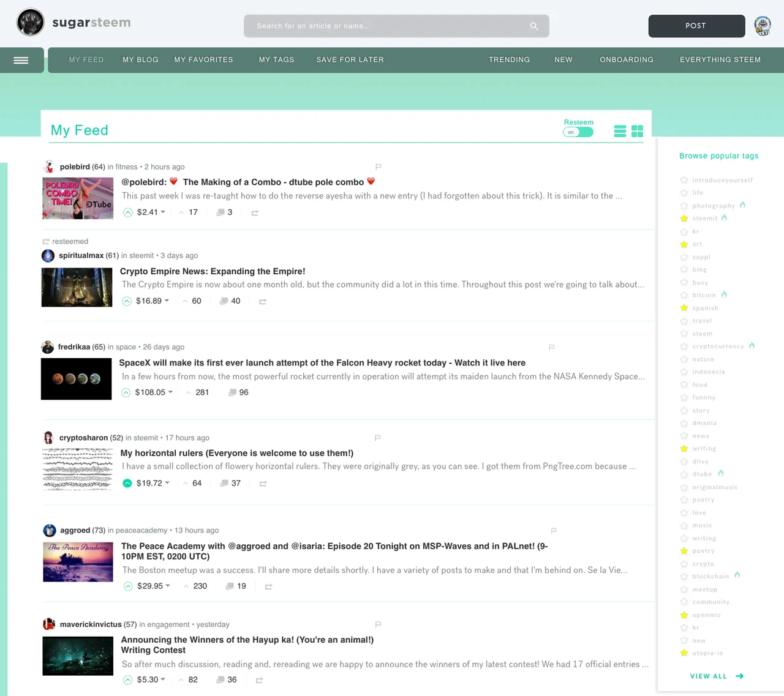Expand payout dropdown next to $29.95

pos(168,586)
